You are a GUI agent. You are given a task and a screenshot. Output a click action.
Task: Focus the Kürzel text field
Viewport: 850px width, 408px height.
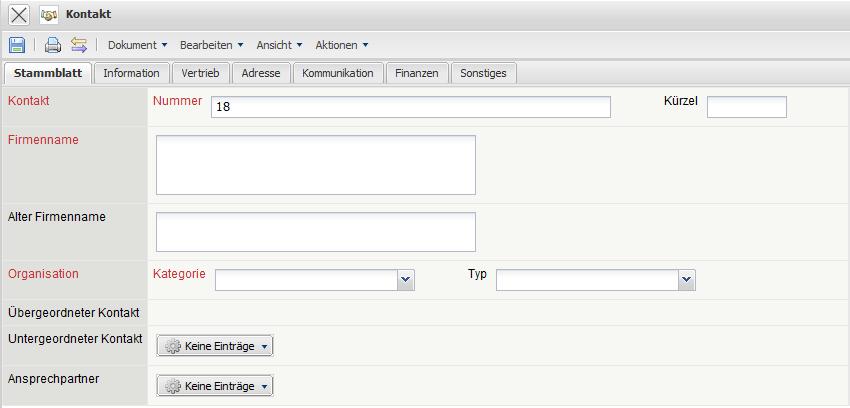[x=746, y=107]
